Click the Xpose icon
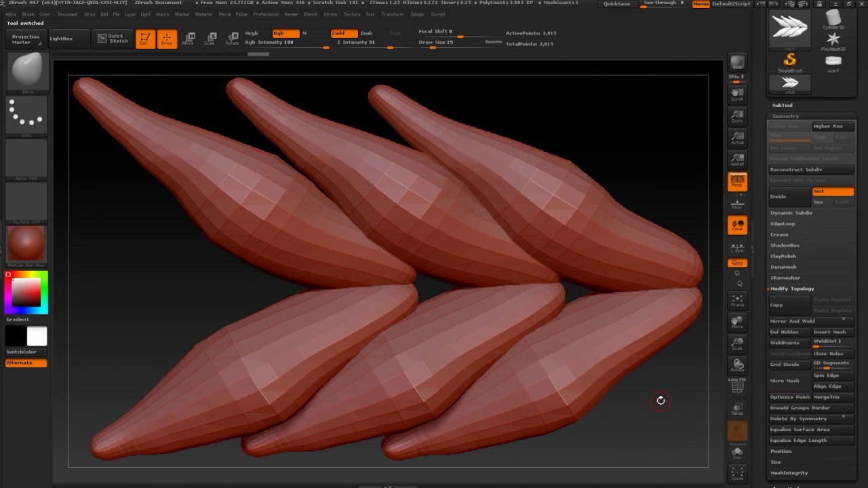 click(737, 472)
